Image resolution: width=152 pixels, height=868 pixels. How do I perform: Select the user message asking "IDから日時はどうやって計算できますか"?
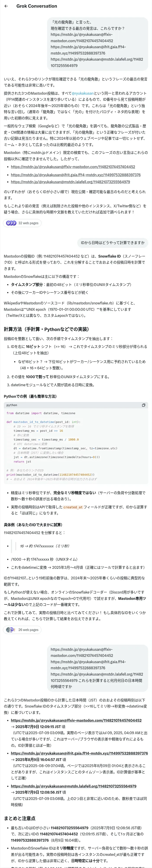pyautogui.click(x=113, y=243)
